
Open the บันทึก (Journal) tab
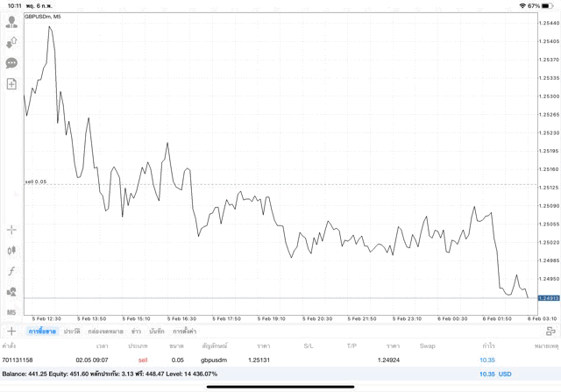[x=157, y=331]
